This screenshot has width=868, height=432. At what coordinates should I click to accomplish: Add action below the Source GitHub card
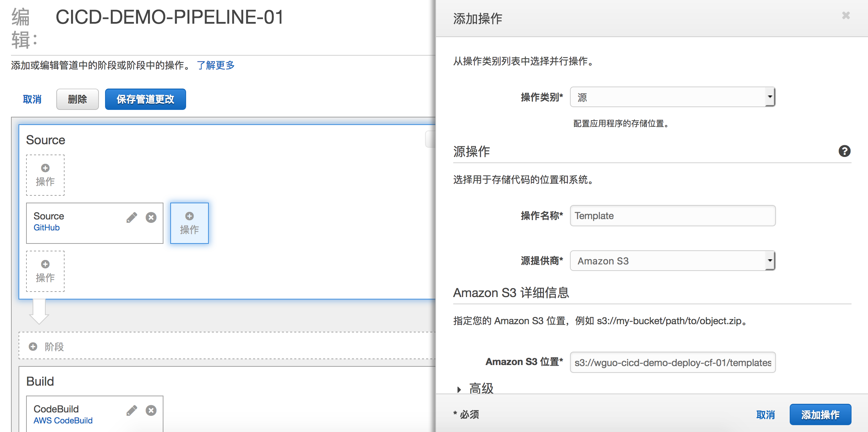point(45,271)
